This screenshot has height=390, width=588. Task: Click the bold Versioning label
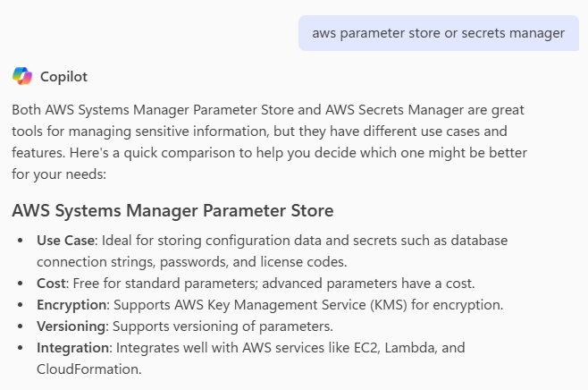pyautogui.click(x=71, y=326)
